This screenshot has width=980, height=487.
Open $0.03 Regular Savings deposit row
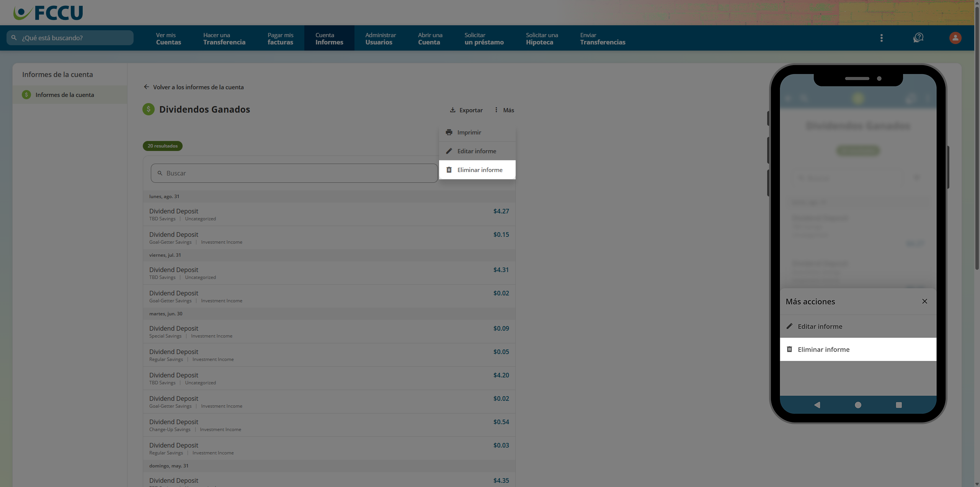coord(329,448)
